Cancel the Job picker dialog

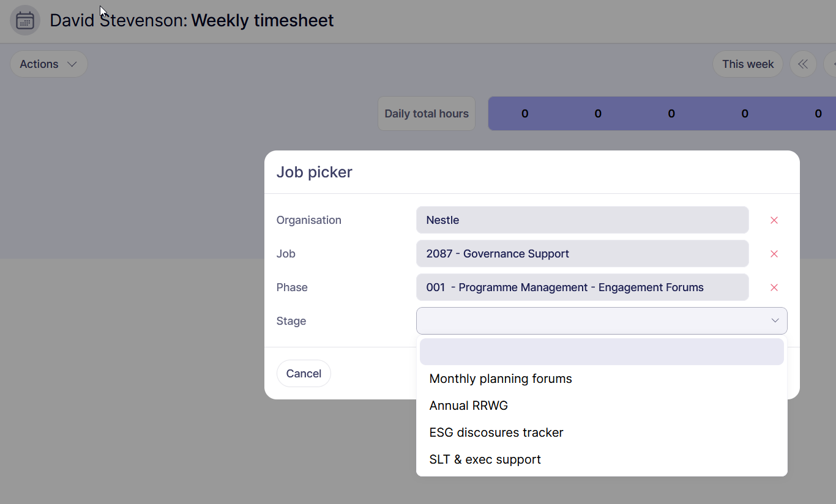pyautogui.click(x=304, y=374)
